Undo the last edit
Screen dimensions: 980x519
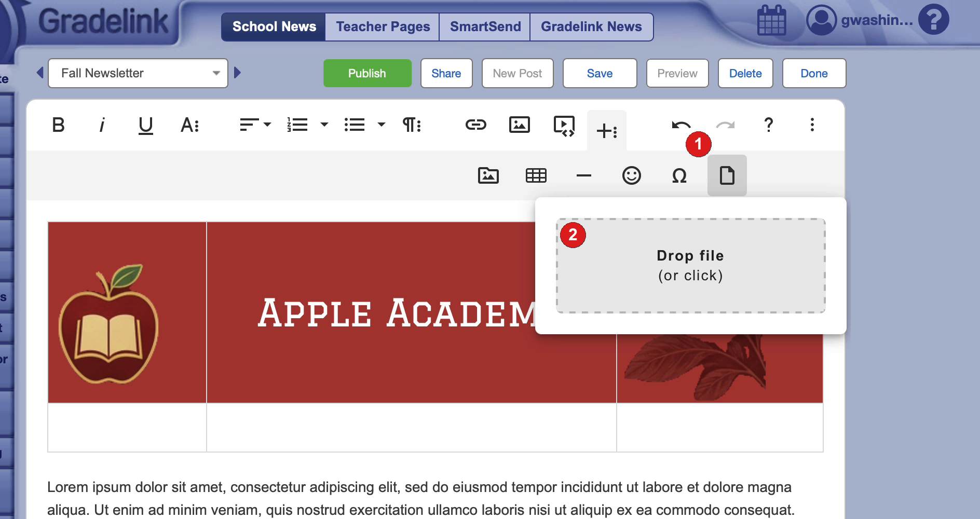(x=681, y=125)
